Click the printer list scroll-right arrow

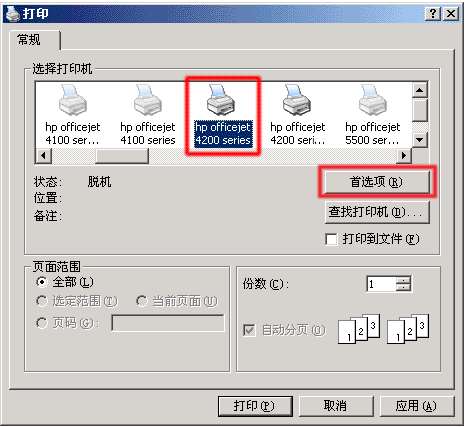pos(404,155)
